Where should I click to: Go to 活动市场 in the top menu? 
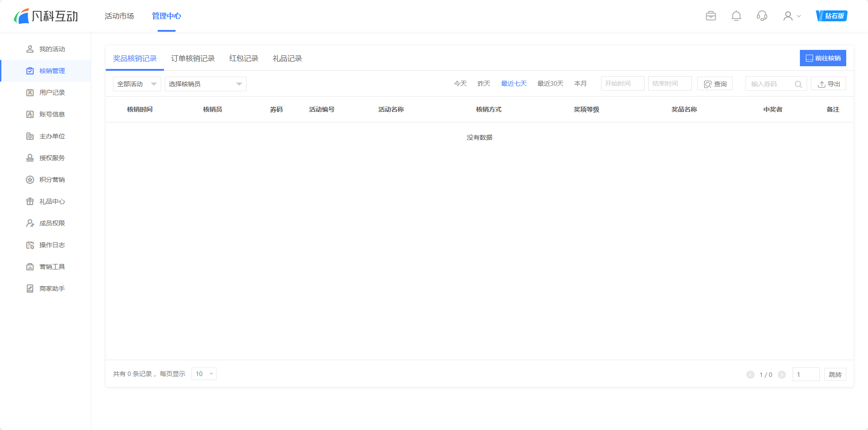pyautogui.click(x=119, y=16)
